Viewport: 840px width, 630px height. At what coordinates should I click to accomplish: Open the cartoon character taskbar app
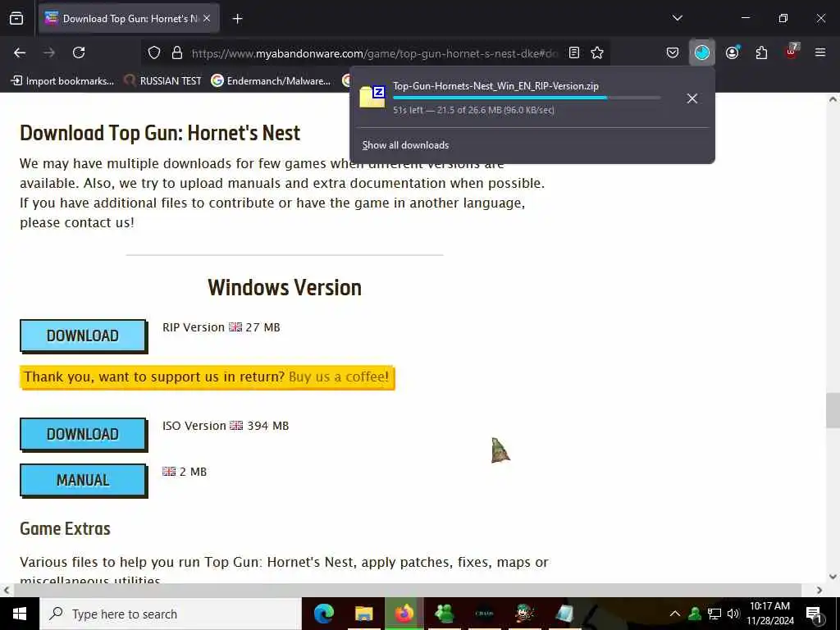tap(524, 614)
